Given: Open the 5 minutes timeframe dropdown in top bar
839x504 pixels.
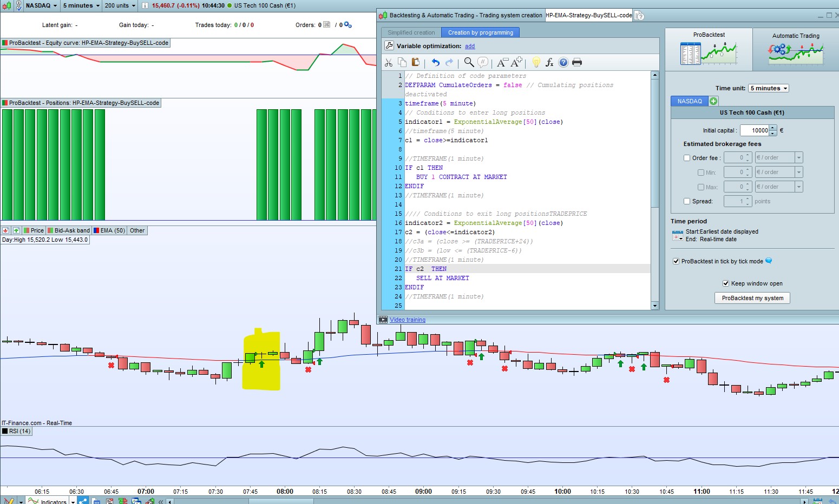Looking at the screenshot, I should 81,5.
